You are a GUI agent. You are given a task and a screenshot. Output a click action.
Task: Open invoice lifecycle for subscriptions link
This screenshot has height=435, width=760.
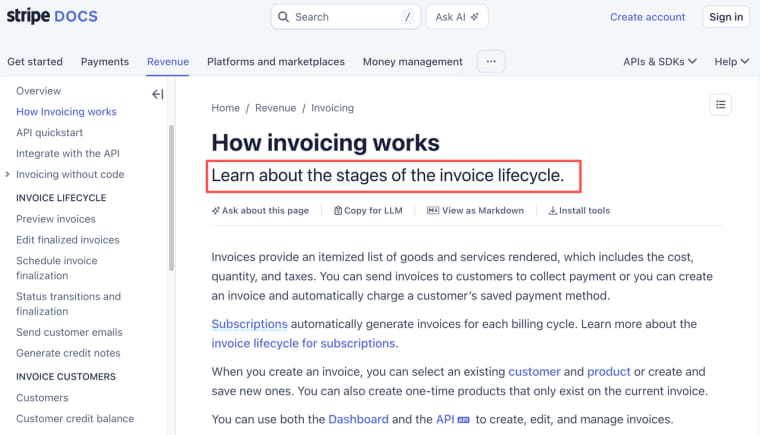click(x=303, y=343)
